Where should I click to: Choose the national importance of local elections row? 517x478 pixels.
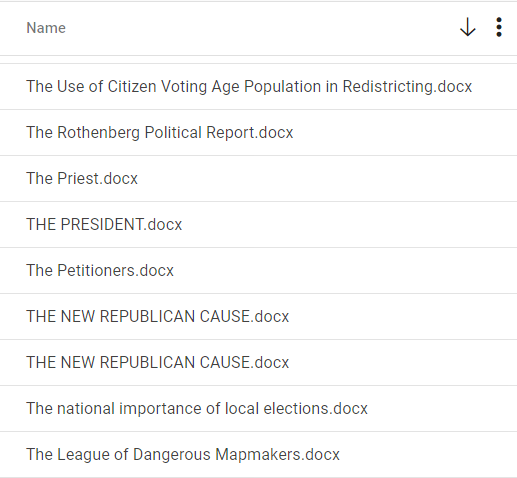tap(258, 408)
